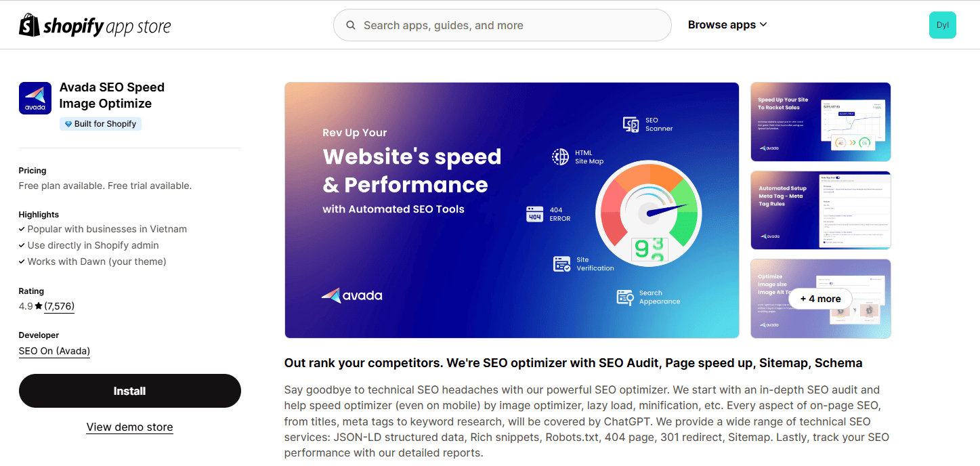Click the Highlights section label
The image size is (980, 466).
(x=39, y=215)
